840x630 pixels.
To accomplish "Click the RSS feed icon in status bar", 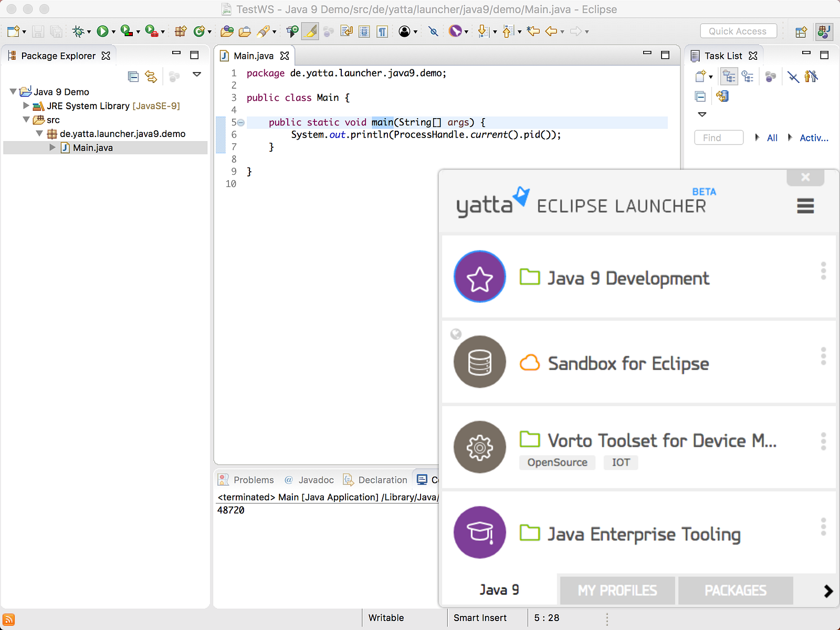I will 9,619.
